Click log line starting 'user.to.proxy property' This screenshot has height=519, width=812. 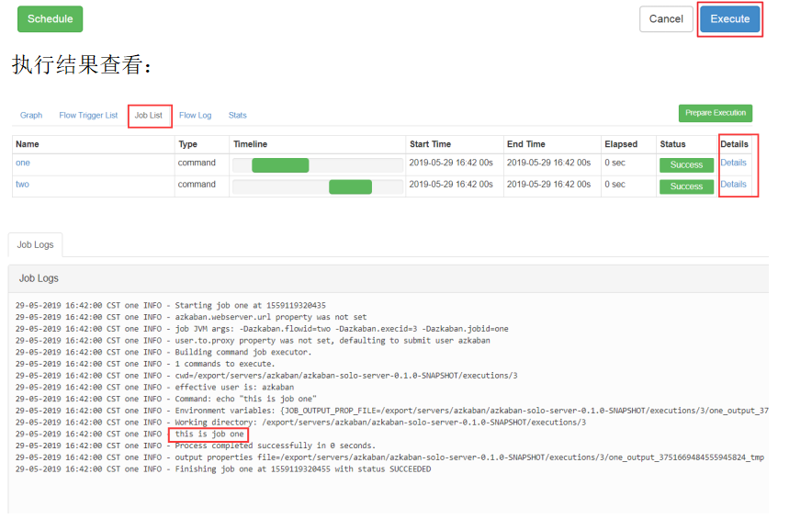tap(253, 341)
